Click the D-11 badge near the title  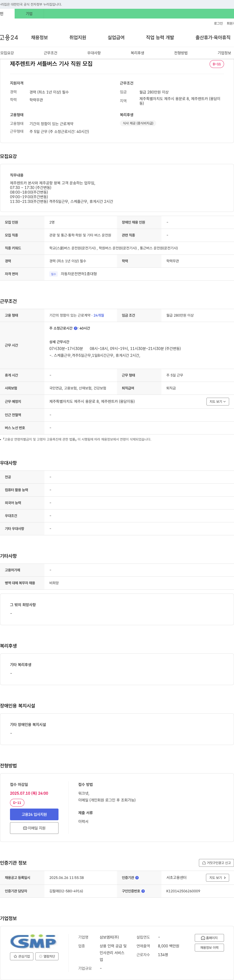click(216, 64)
